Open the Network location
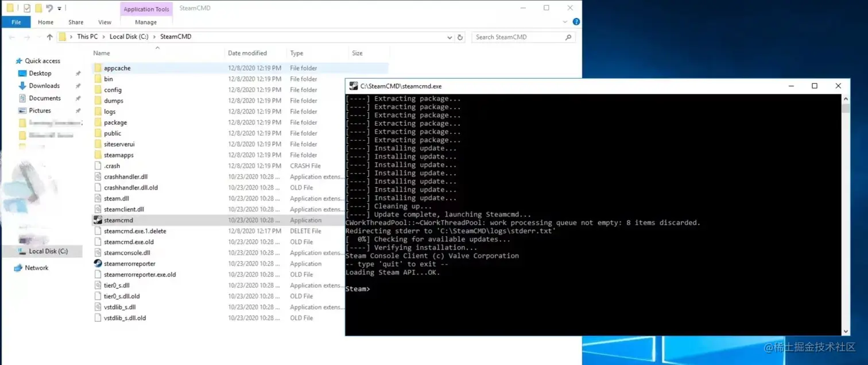This screenshot has height=365, width=868. pos(37,268)
